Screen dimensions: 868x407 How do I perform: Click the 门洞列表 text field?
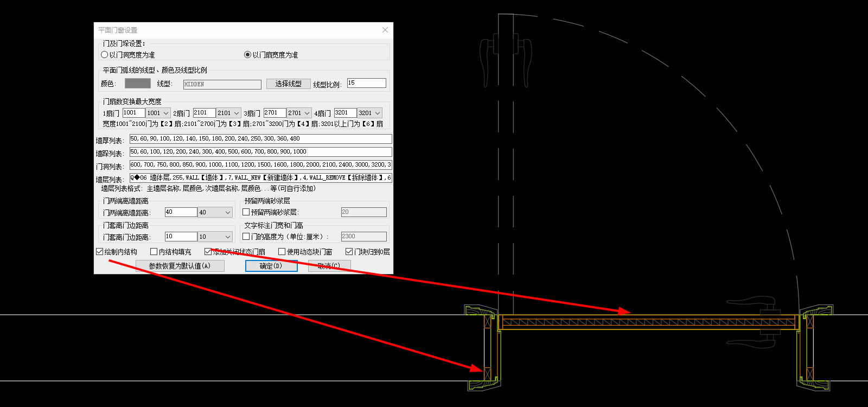pos(260,165)
